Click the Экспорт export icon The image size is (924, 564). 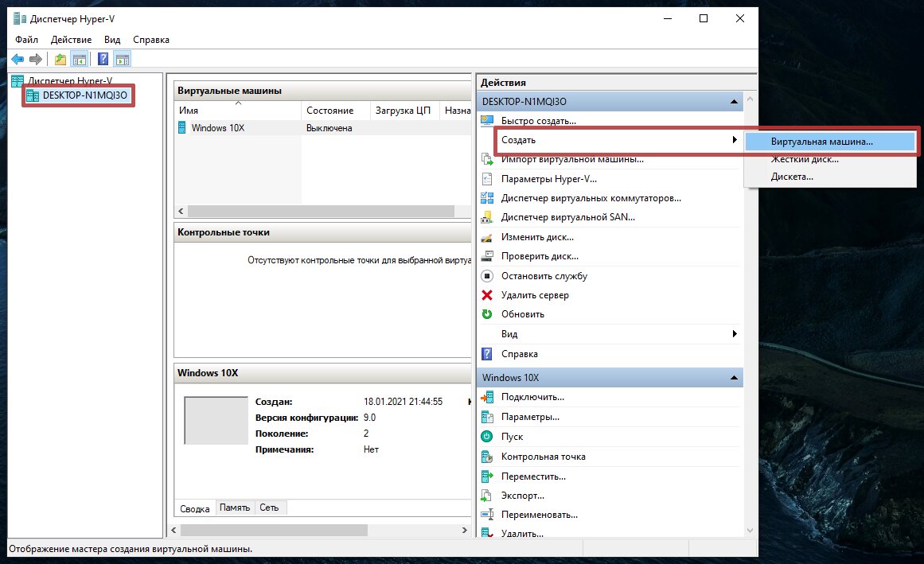pyautogui.click(x=487, y=495)
